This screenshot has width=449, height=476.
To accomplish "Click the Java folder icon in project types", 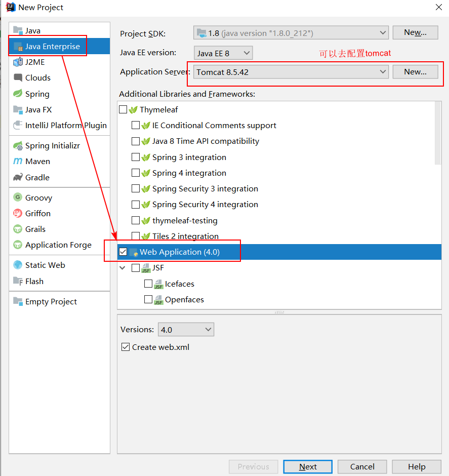I will [x=18, y=31].
